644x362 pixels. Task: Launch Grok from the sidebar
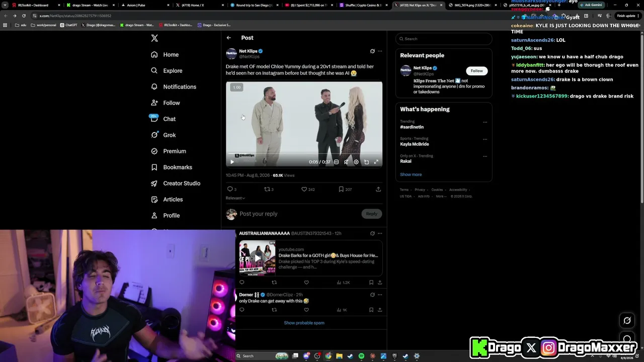pyautogui.click(x=163, y=135)
